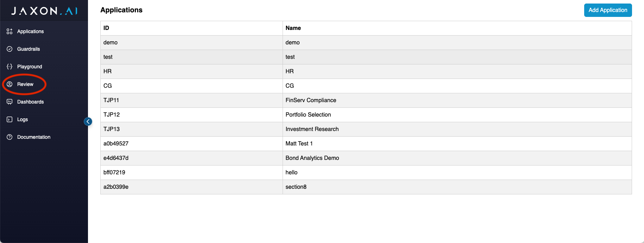
Task: Open the Bond Analytics Demo entry
Action: click(x=312, y=158)
